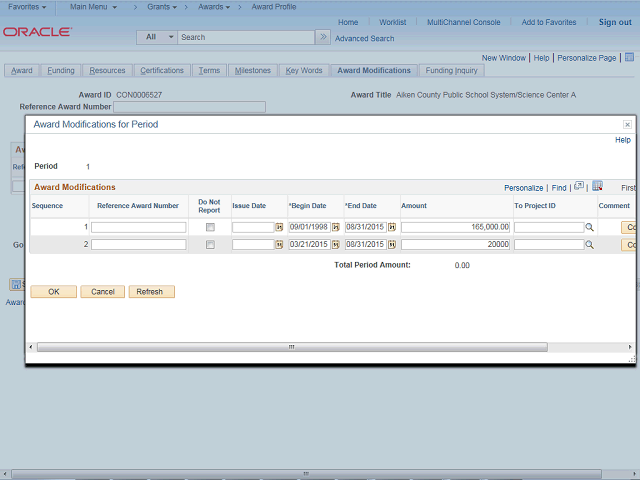
Task: Expand the Favorites dropdown menu
Action: 27,6
